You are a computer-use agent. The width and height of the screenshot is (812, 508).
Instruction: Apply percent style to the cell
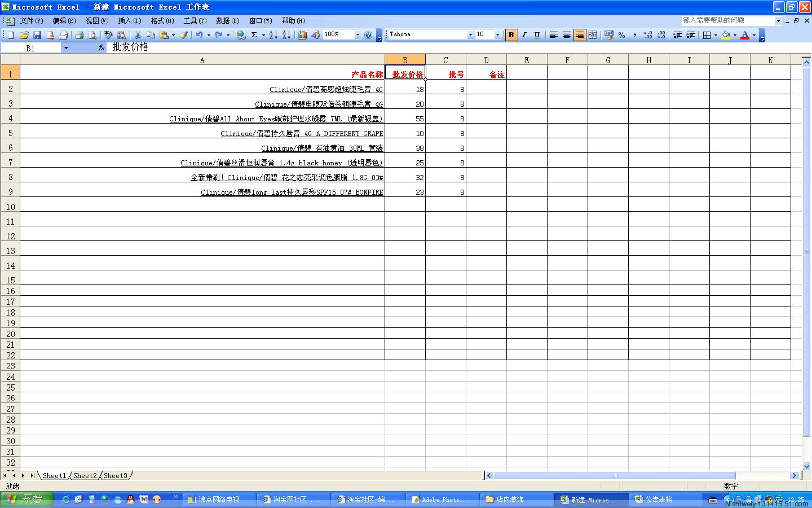pyautogui.click(x=622, y=35)
